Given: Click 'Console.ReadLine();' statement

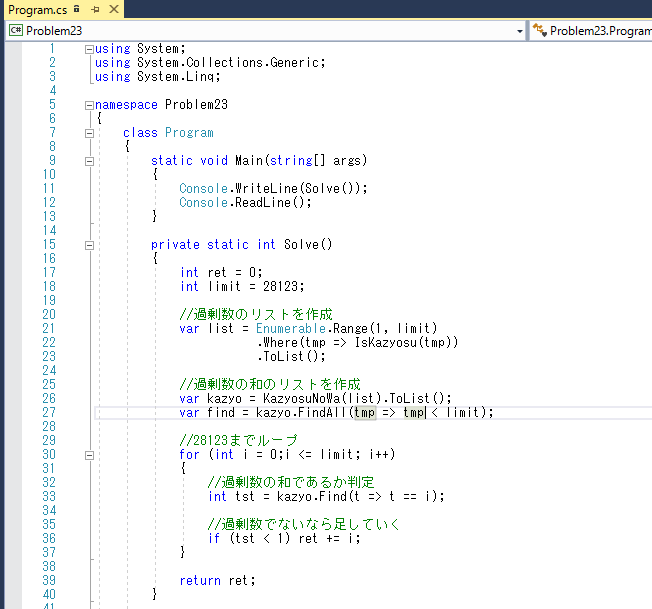Looking at the screenshot, I should (x=245, y=203).
